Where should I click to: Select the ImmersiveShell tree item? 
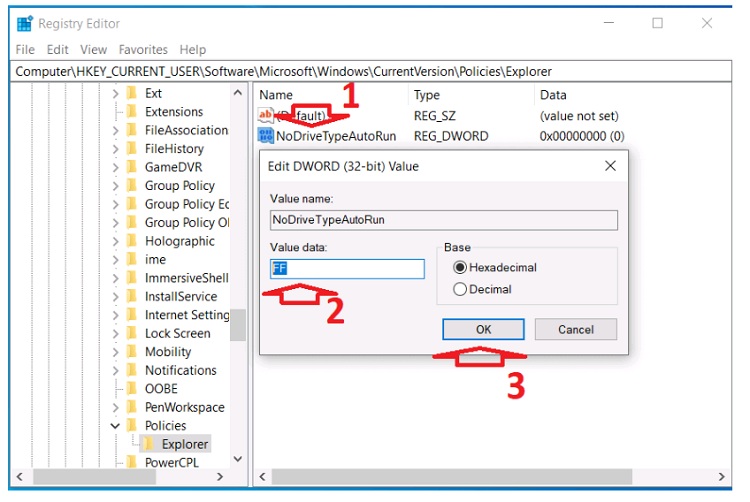point(187,278)
